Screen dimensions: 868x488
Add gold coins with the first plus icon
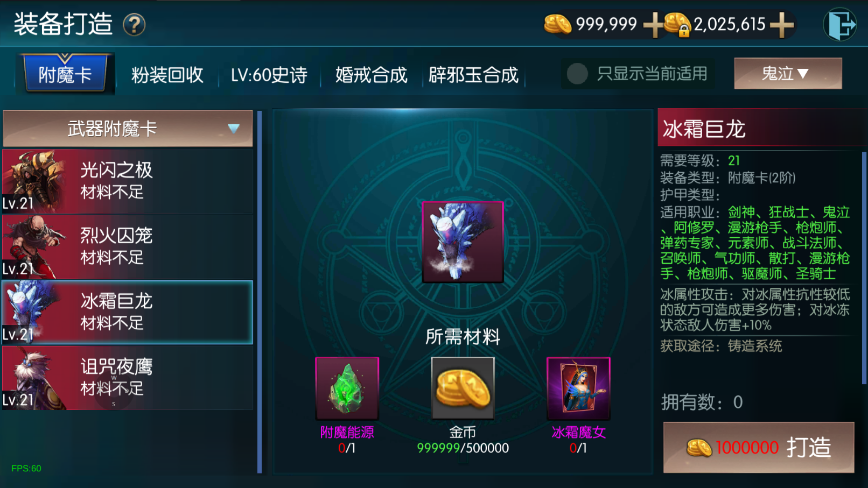653,25
